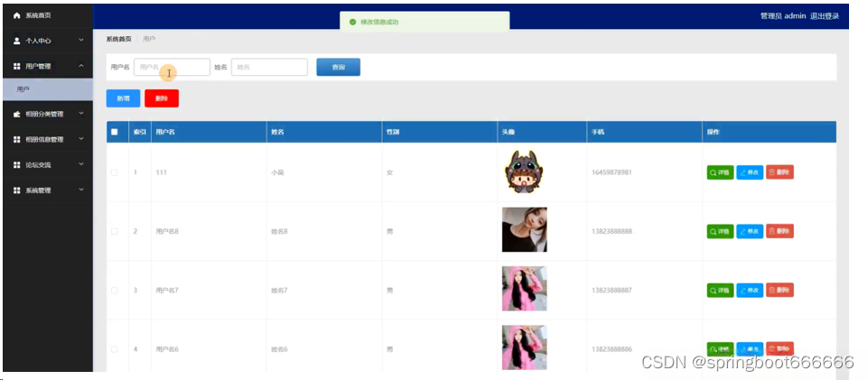Click the 姓名 search input field
The width and height of the screenshot is (868, 380).
[269, 67]
